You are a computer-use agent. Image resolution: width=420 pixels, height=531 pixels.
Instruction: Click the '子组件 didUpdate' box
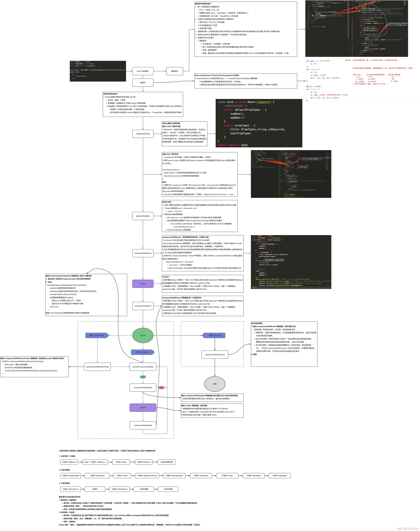click(253, 476)
